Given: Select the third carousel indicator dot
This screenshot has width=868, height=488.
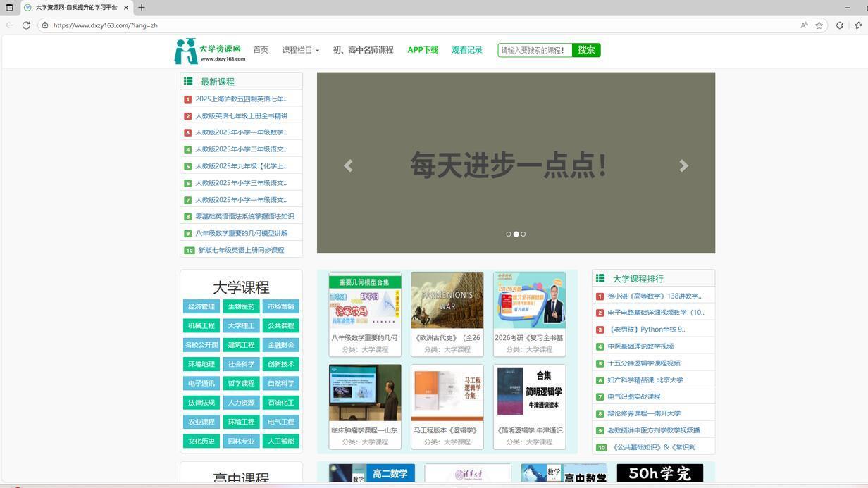Looking at the screenshot, I should tap(523, 234).
